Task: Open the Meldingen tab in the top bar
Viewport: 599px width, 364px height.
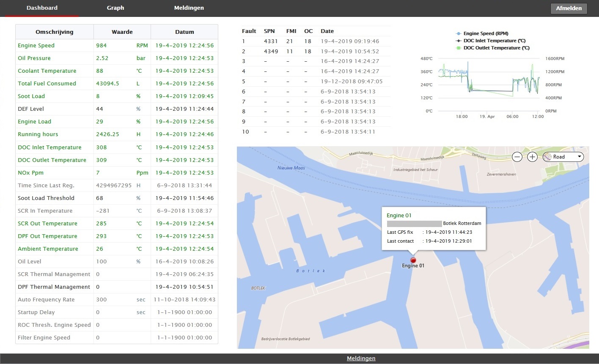Action: pyautogui.click(x=189, y=8)
